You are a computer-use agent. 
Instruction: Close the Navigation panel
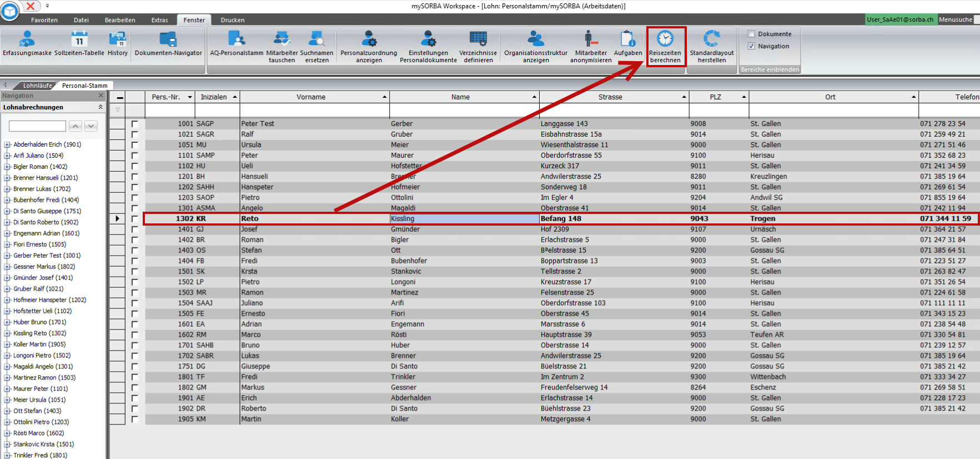101,96
